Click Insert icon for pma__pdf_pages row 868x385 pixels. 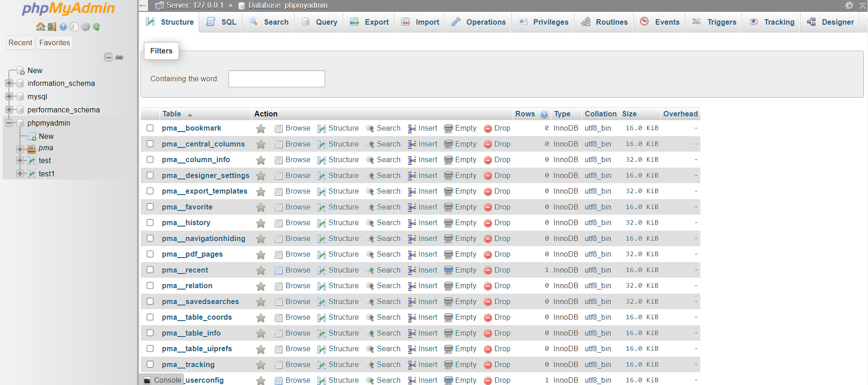[412, 254]
